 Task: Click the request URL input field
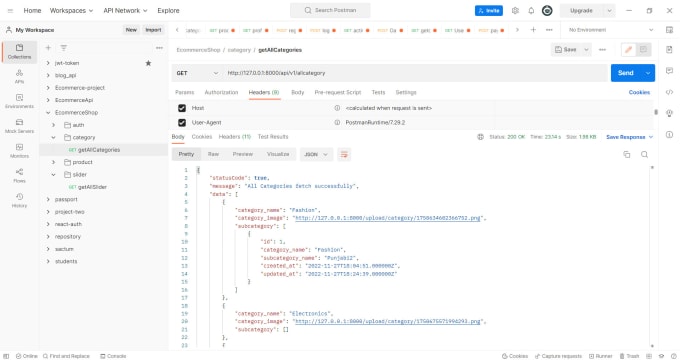pos(414,73)
